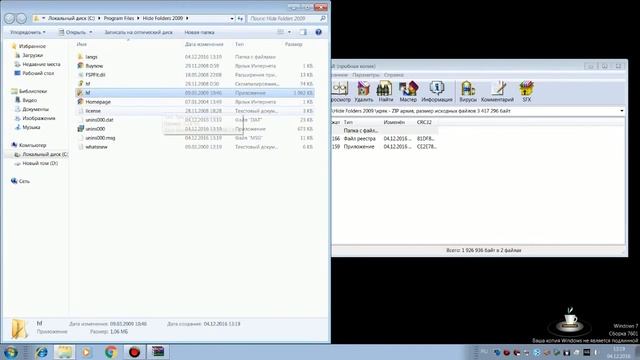Screen dimensions: 640x360
Task: Click the refresh button beside the address bar
Action: point(240,18)
